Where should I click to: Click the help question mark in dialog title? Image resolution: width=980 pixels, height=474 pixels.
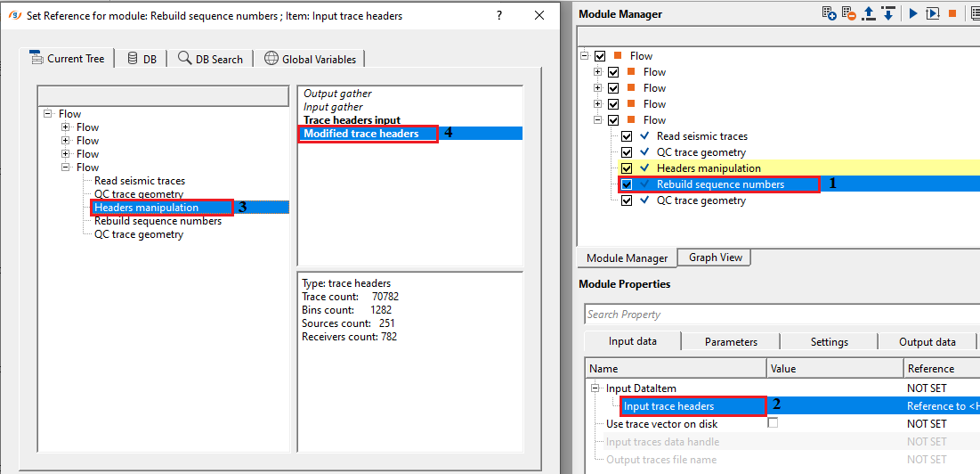tap(499, 16)
